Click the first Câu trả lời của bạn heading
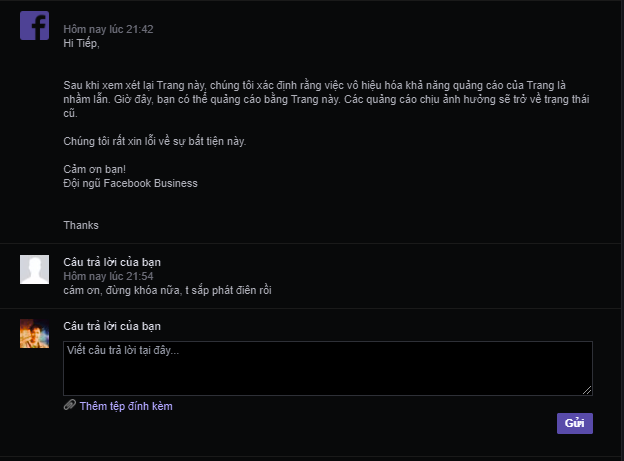 point(112,262)
